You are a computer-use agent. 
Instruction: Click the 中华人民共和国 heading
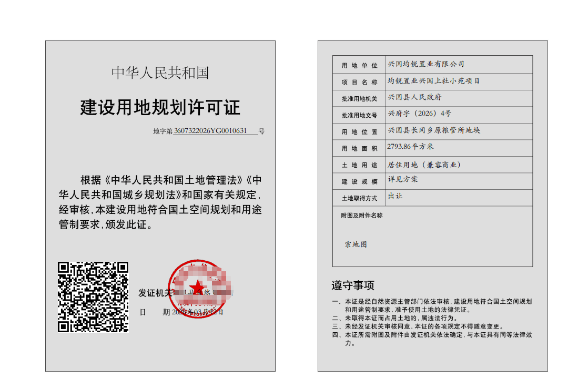click(x=160, y=73)
